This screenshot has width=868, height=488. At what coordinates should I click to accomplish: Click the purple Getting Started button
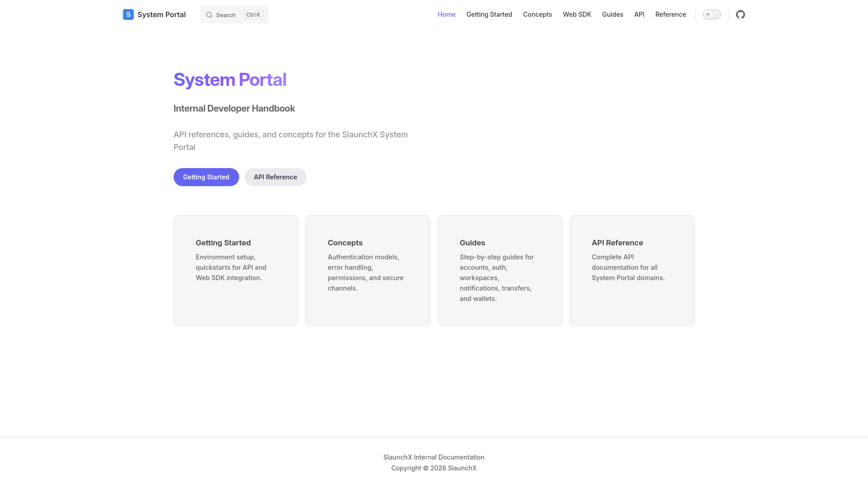pyautogui.click(x=206, y=177)
